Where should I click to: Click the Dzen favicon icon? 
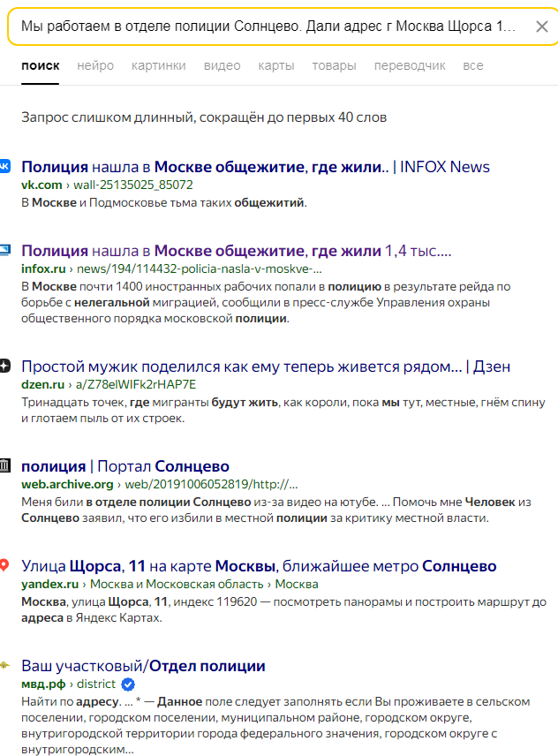pyautogui.click(x=4, y=366)
